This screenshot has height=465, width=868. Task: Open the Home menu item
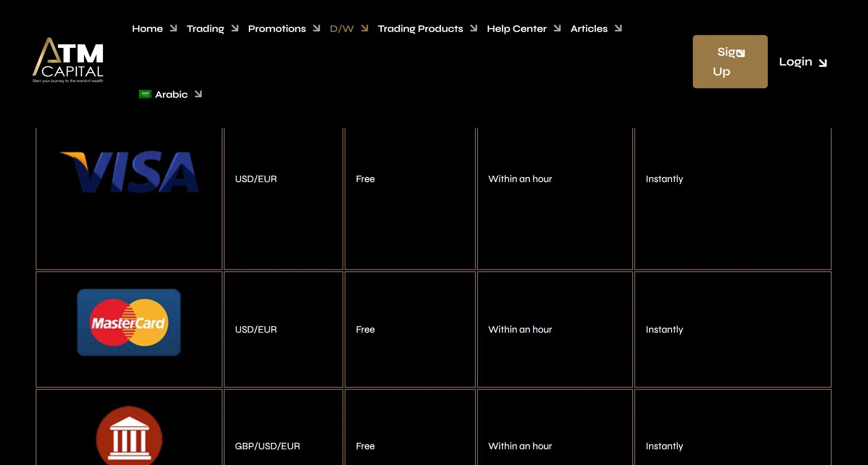click(x=147, y=28)
